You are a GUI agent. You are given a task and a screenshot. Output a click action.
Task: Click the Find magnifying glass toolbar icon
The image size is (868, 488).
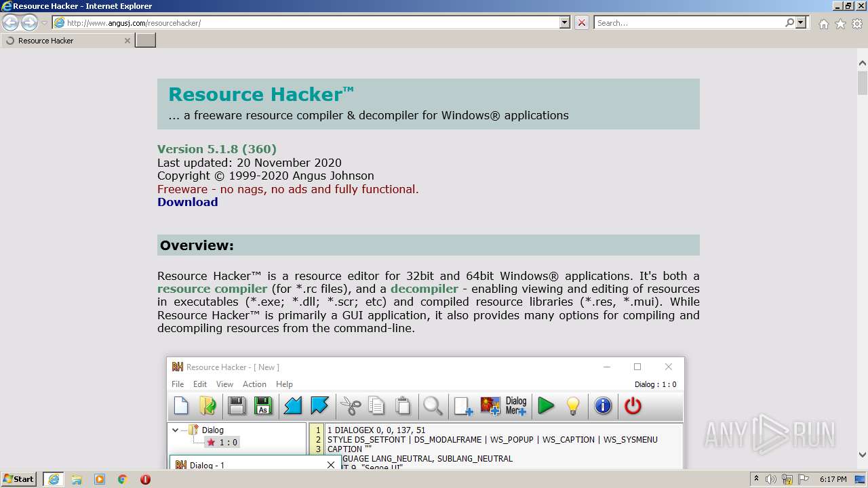coord(433,406)
